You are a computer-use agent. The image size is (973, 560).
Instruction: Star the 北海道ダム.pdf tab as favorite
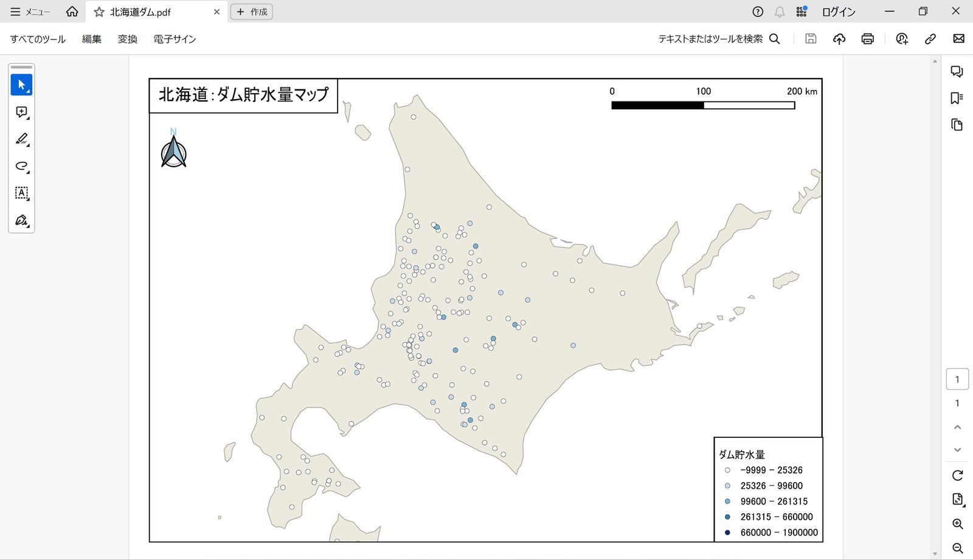tap(99, 12)
